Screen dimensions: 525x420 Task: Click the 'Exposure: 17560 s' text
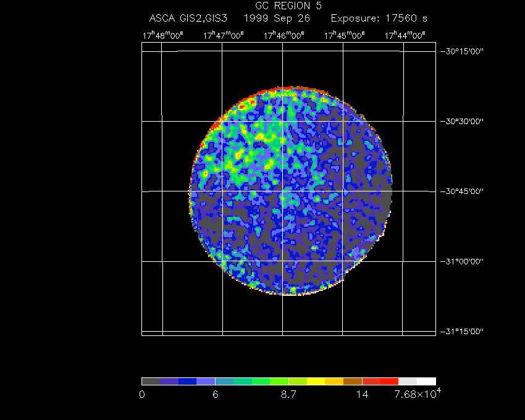click(379, 19)
